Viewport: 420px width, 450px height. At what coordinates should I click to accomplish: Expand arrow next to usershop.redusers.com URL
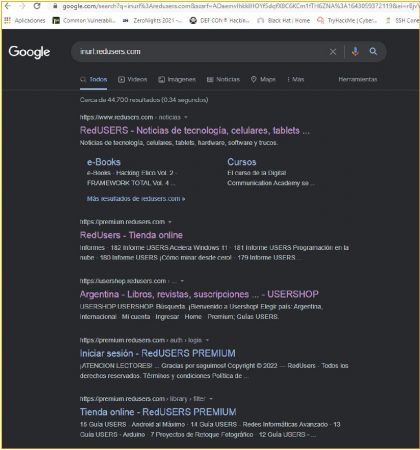(x=182, y=281)
